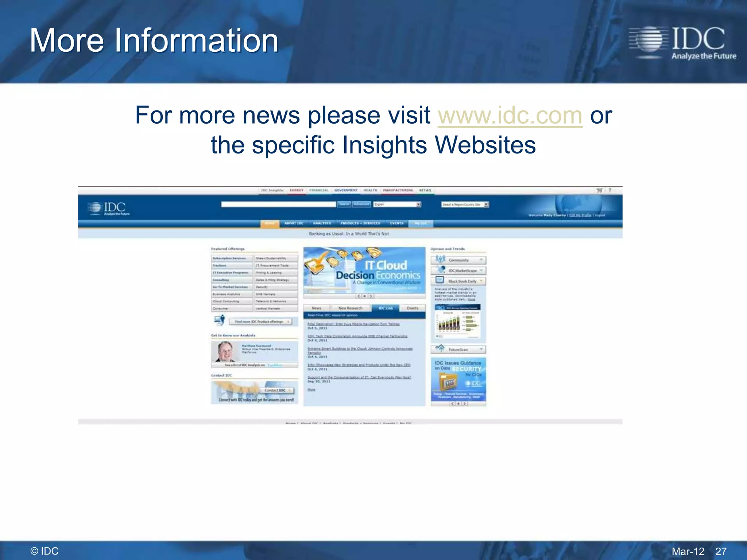Select the MANUFACTURING insights tab
Viewport: 747px width, 560px height.
click(398, 190)
